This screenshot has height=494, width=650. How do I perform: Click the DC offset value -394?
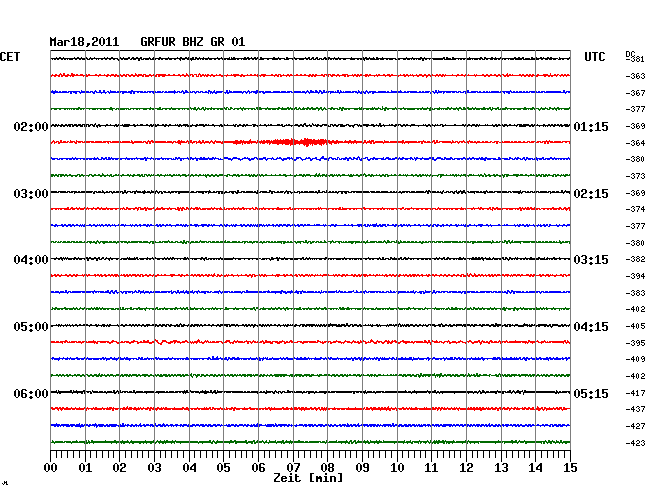click(635, 276)
